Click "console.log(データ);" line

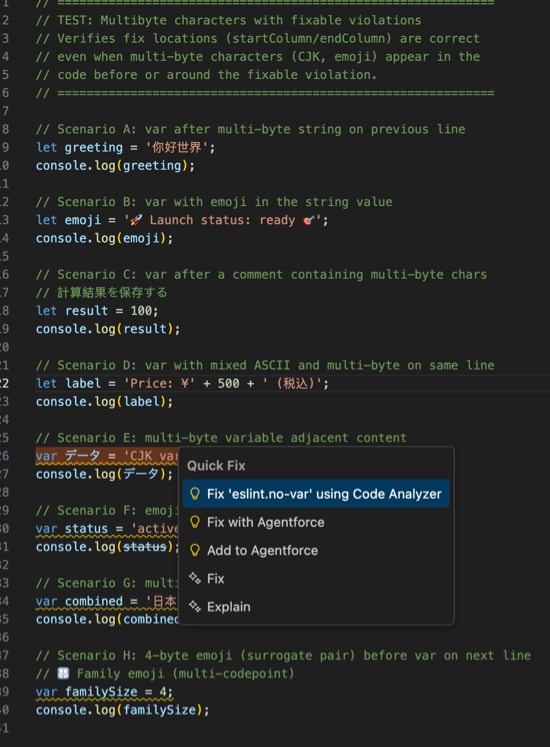pyautogui.click(x=104, y=474)
